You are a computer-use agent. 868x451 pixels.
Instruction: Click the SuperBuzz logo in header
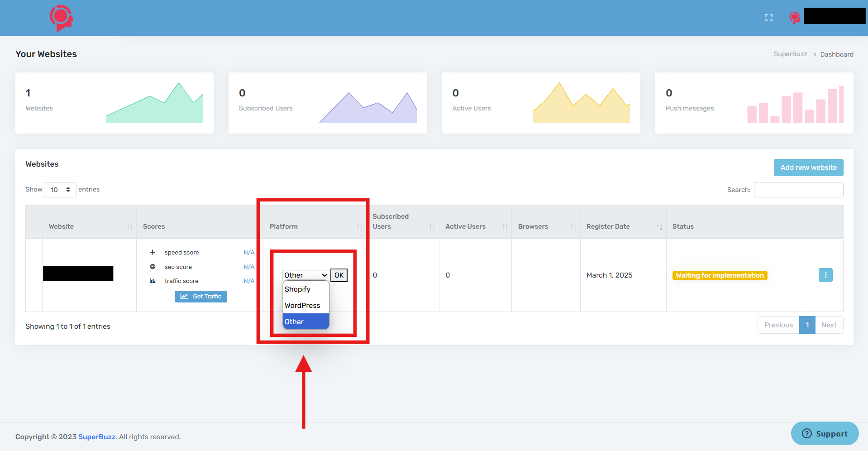click(61, 18)
